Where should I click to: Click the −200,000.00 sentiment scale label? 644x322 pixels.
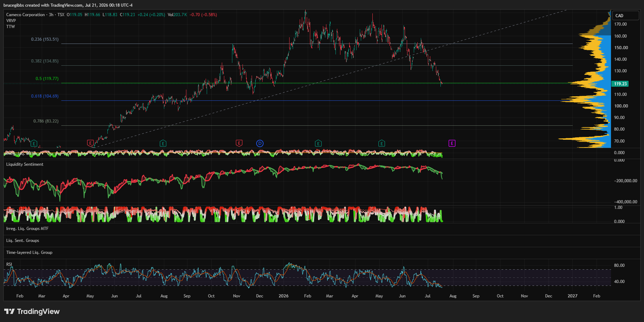coord(626,181)
